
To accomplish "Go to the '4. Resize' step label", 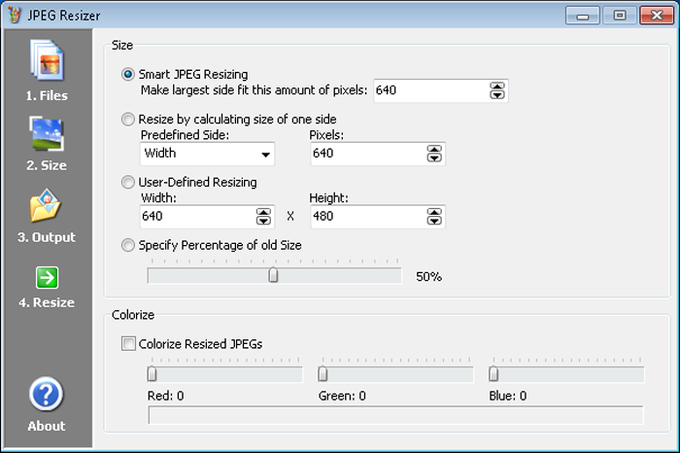I will click(x=46, y=302).
